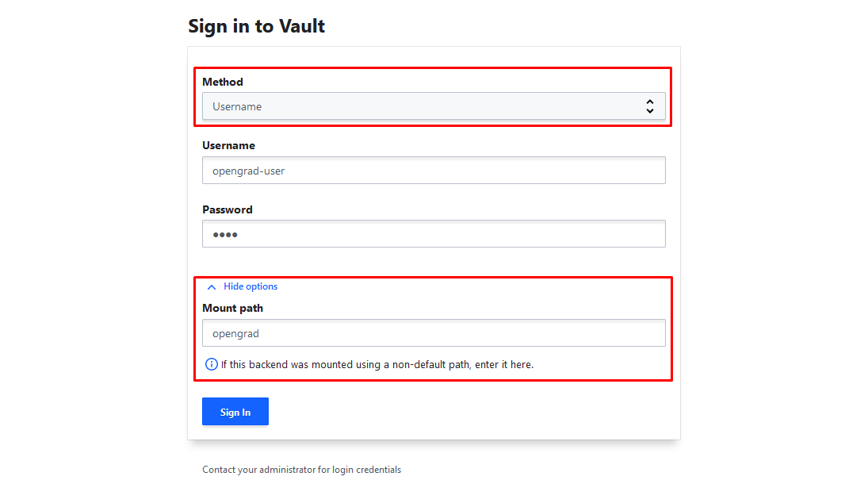Click the 'opengrad' text in Mount path
868x480 pixels.
click(x=235, y=333)
